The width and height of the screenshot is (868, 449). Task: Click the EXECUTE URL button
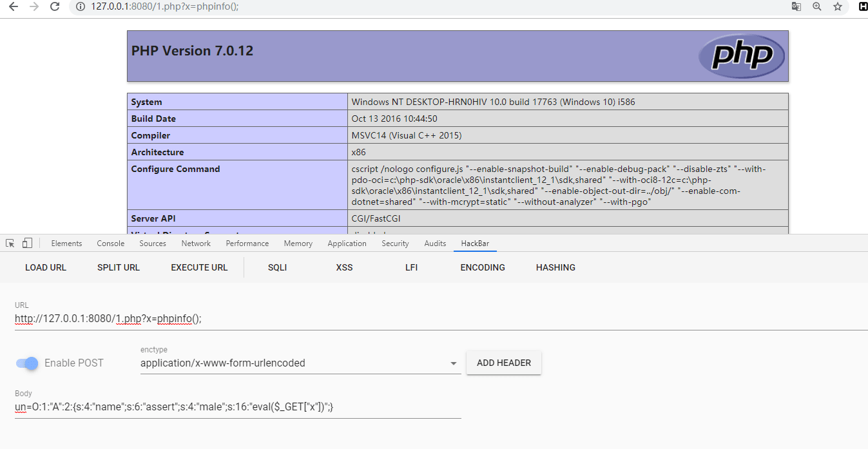[199, 267]
